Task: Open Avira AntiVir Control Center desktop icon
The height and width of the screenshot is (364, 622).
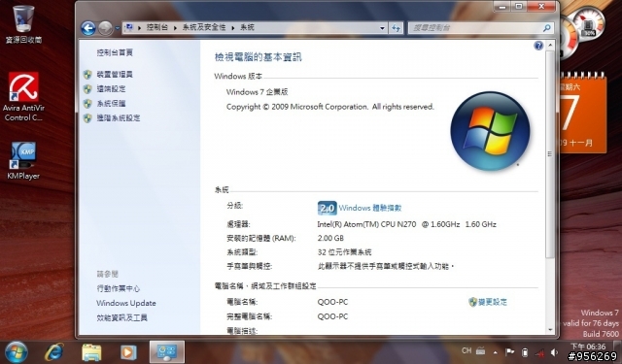Action: point(23,97)
